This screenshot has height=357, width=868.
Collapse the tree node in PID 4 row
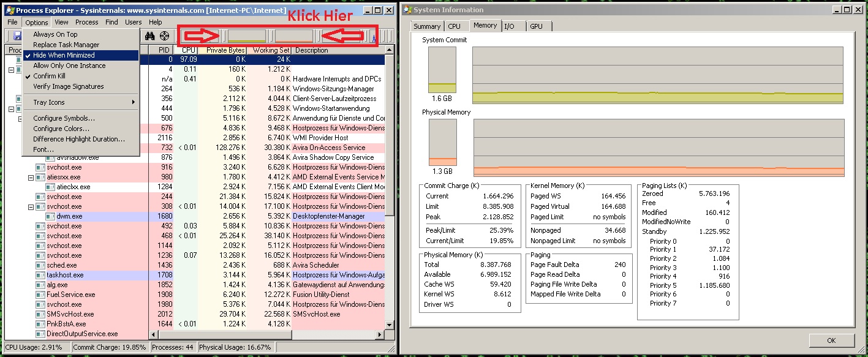click(x=11, y=70)
